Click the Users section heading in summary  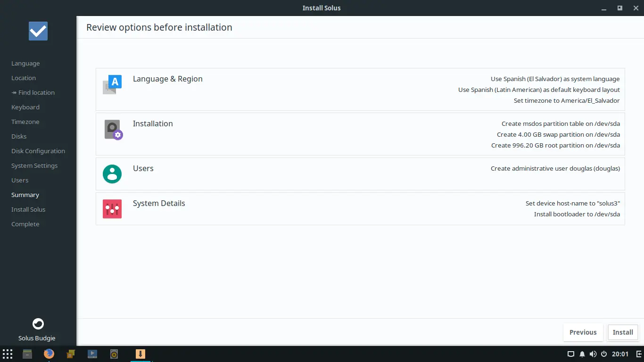click(x=143, y=168)
